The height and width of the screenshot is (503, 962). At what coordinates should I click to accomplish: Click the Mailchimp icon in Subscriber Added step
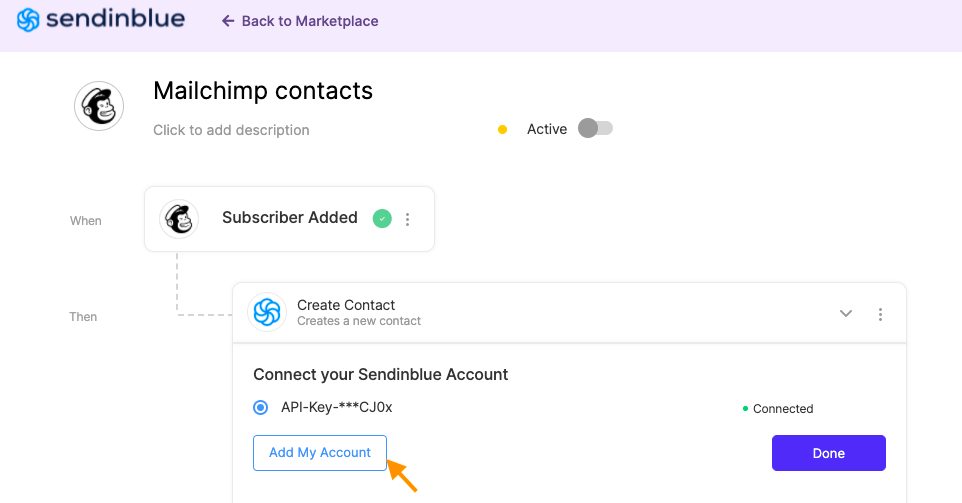click(179, 219)
